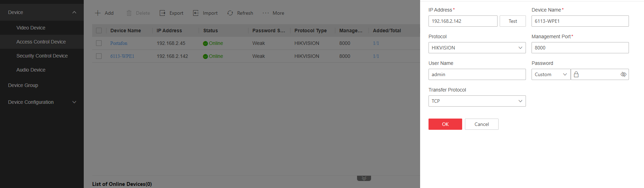Click the Test button beside IP address
This screenshot has width=644, height=188.
(x=513, y=21)
